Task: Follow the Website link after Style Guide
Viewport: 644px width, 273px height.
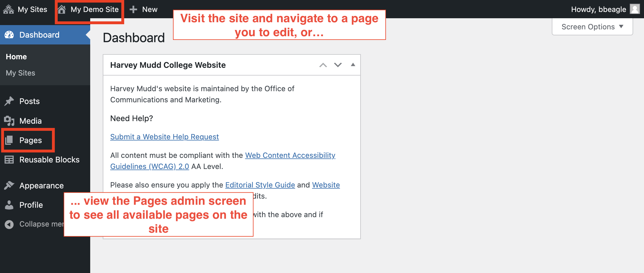Action: point(326,185)
